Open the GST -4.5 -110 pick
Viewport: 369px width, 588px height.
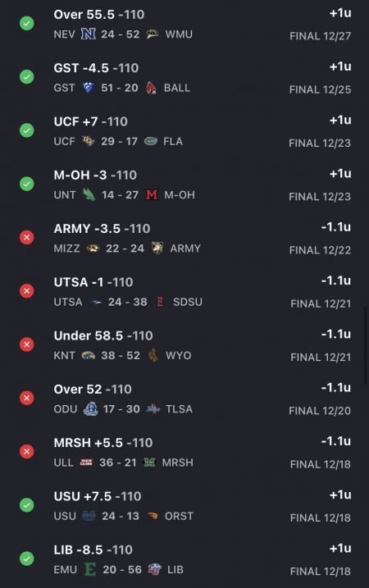pos(97,68)
